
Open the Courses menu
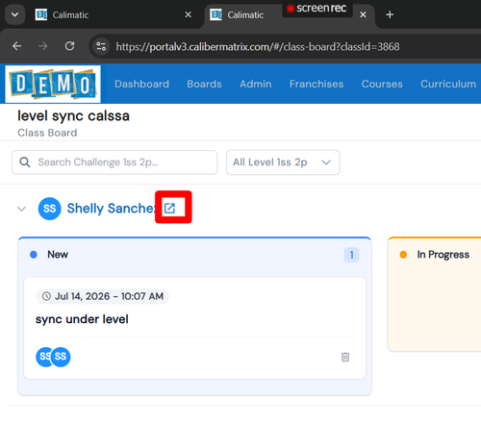click(382, 84)
